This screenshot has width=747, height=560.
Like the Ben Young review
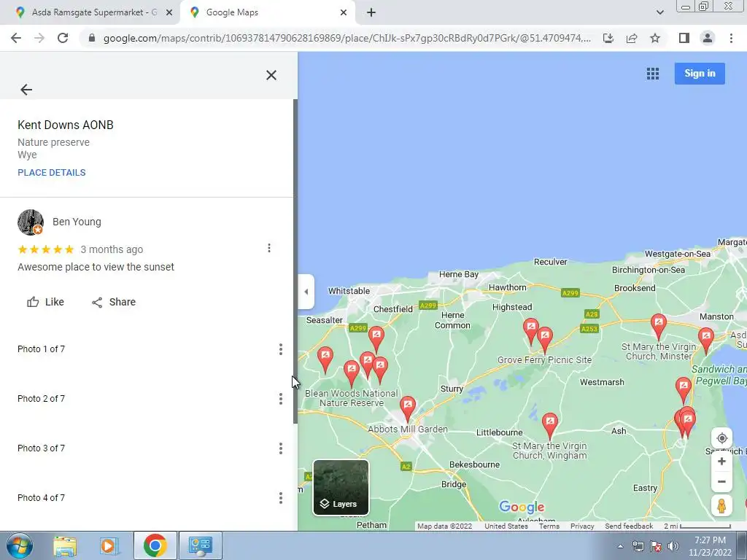pos(45,302)
